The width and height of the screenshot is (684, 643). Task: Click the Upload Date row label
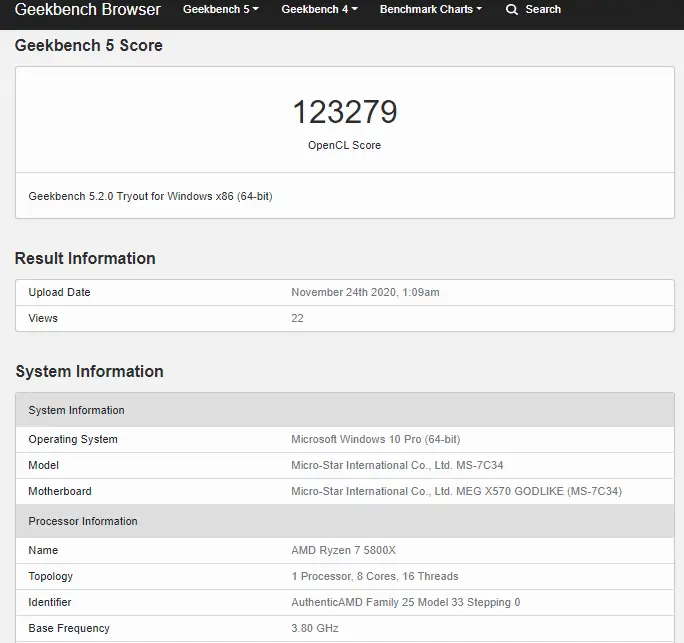coord(59,292)
